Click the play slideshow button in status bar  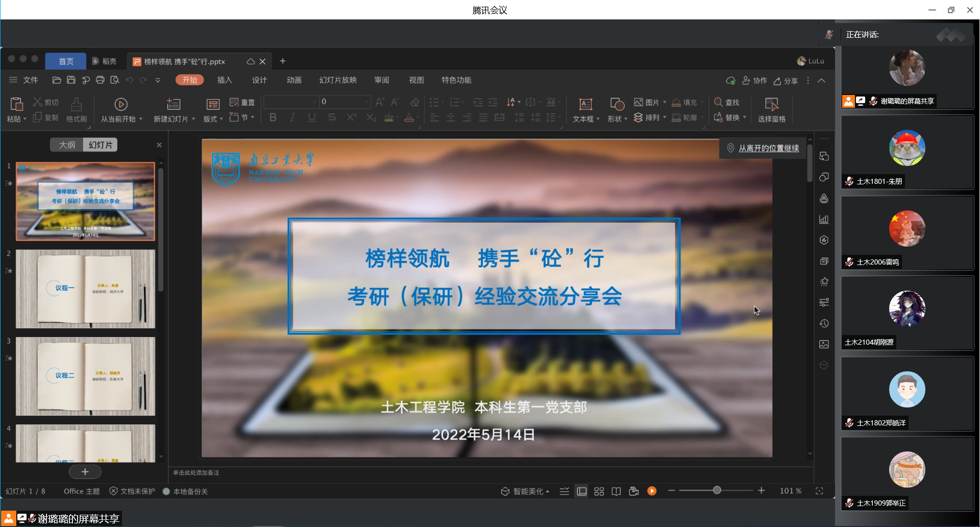pyautogui.click(x=652, y=491)
